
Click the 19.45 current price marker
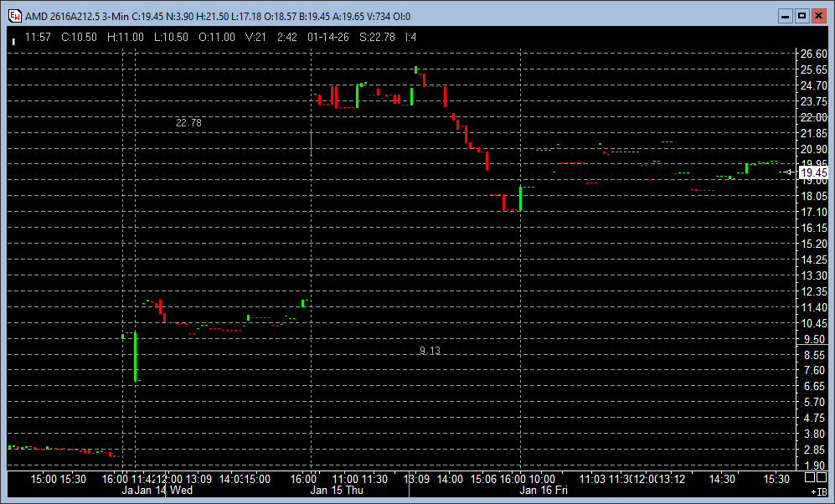tap(813, 172)
